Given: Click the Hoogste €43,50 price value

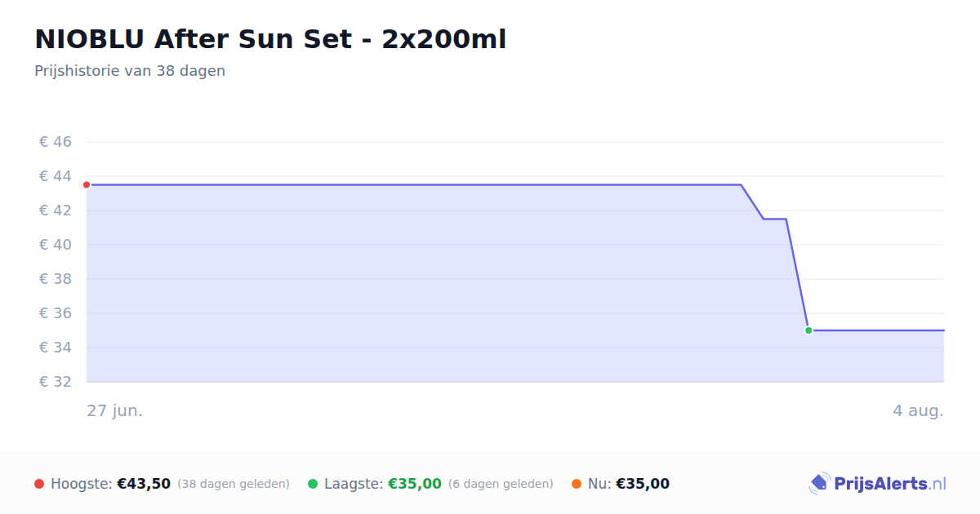Looking at the screenshot, I should [x=144, y=484].
